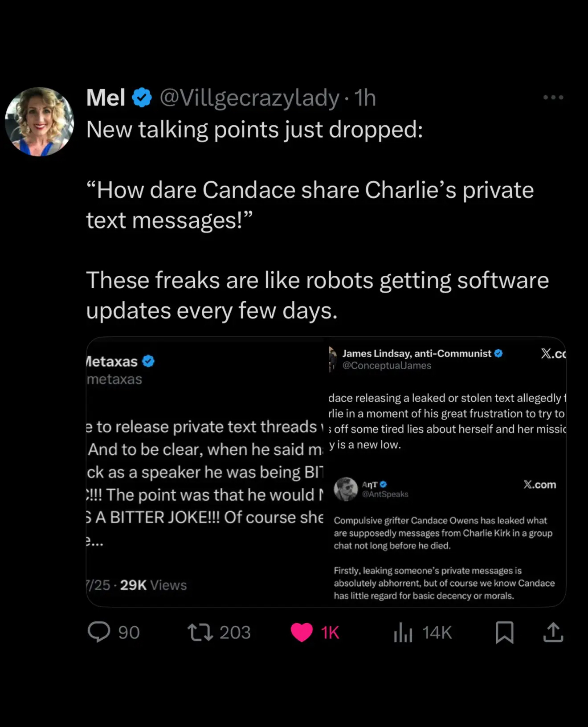
Task: Click the 90 replies count
Action: 129,633
